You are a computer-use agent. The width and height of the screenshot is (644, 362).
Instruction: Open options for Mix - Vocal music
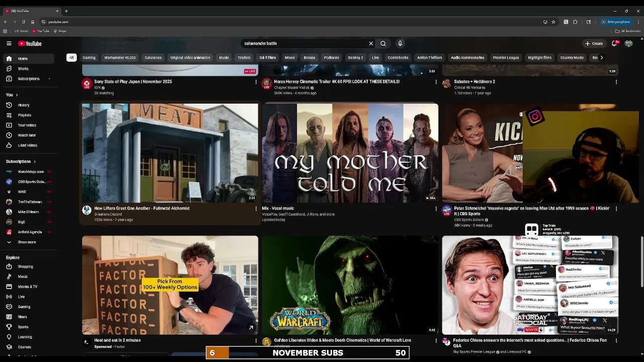436,209
